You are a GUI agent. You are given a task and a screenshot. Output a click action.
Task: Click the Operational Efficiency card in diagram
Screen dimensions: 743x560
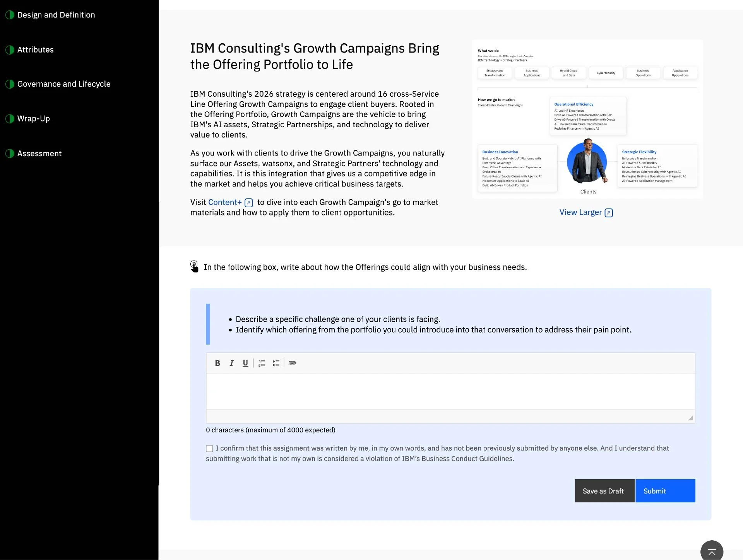click(x=588, y=116)
